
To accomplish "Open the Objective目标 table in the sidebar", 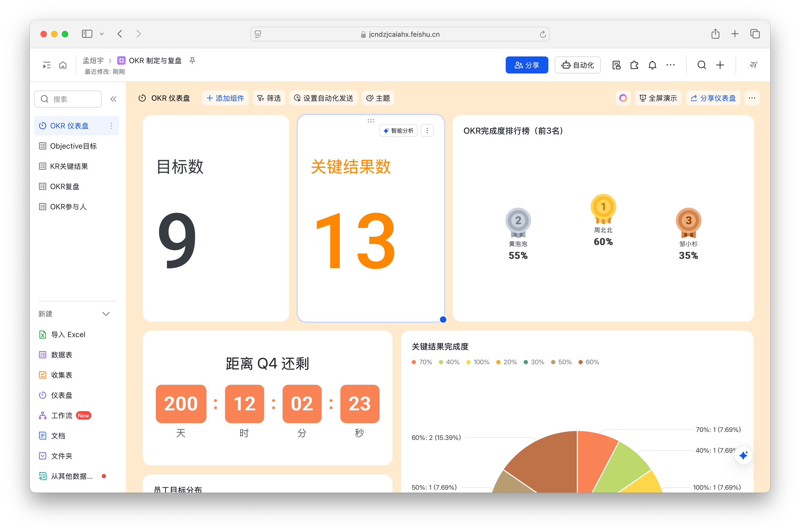I will (x=73, y=146).
